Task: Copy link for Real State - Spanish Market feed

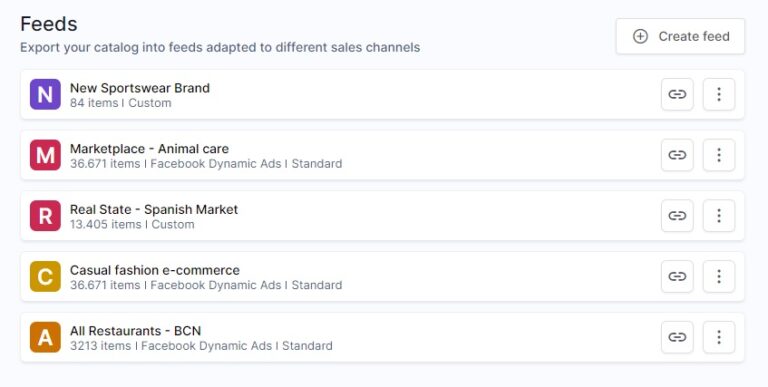Action: (x=677, y=216)
